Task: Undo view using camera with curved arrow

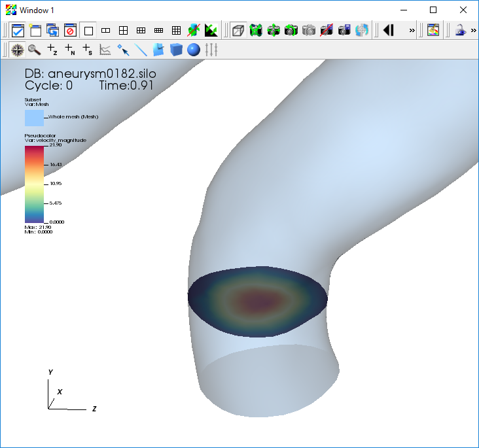Action: (x=291, y=30)
